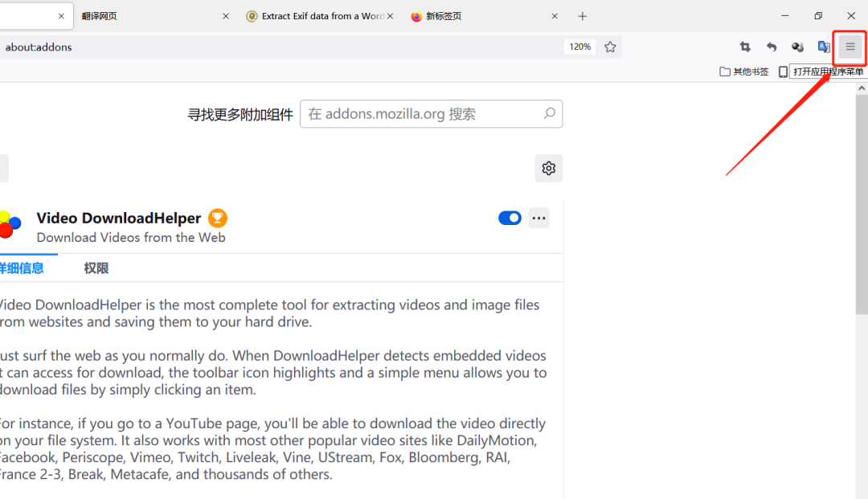Open the Video DownloadHelper three-balls toolbar icon

point(798,47)
